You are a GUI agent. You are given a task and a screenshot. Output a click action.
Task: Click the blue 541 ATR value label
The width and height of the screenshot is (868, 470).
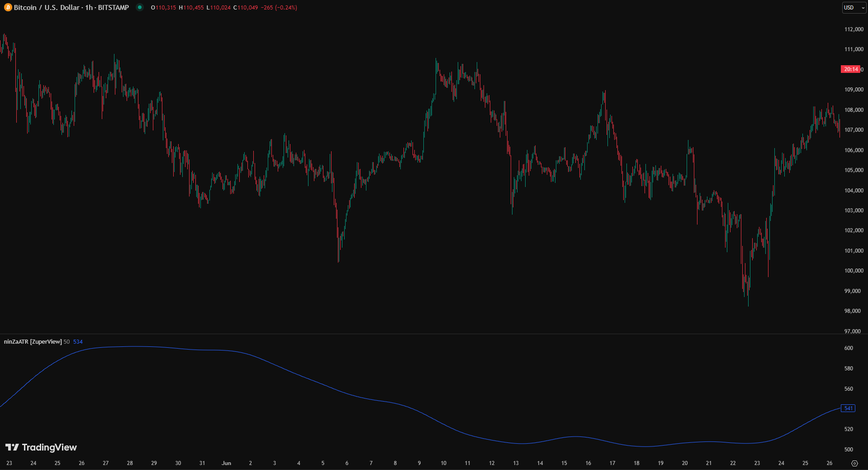848,408
